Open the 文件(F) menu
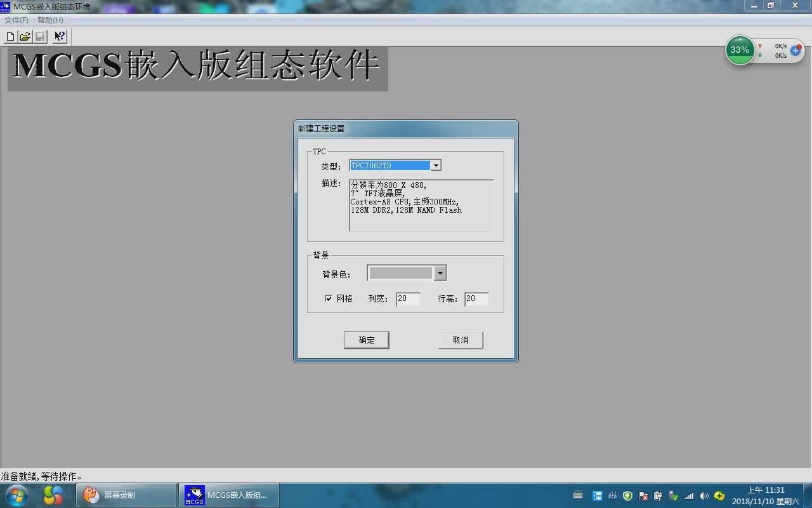This screenshot has height=508, width=812. pyautogui.click(x=16, y=20)
